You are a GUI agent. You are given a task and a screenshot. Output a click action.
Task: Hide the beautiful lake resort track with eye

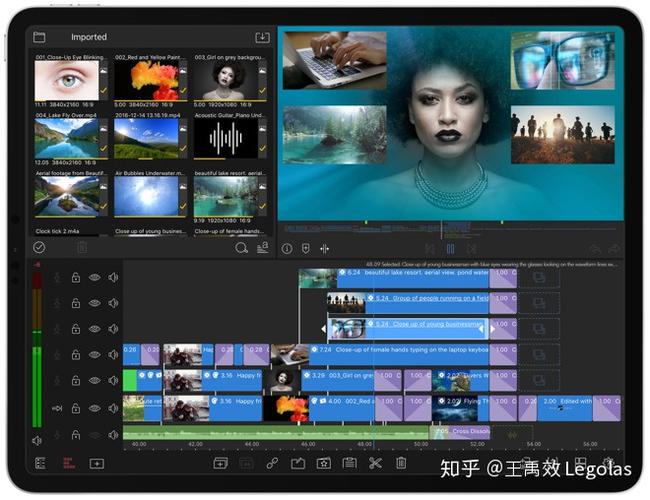click(x=95, y=277)
